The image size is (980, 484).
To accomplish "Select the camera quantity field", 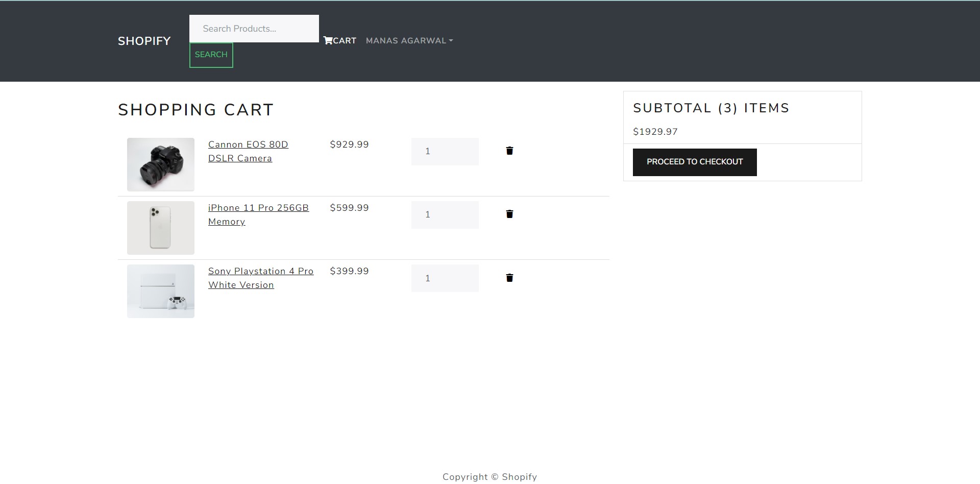I will point(444,151).
